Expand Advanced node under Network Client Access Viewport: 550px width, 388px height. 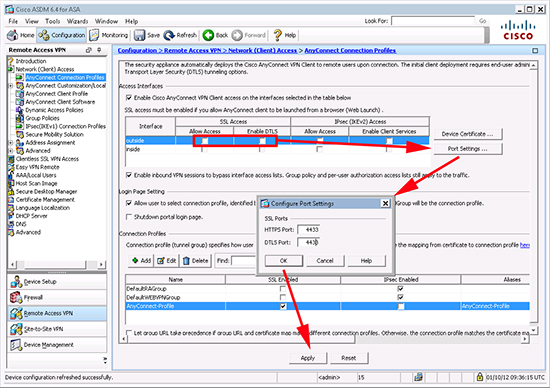pos(11,150)
